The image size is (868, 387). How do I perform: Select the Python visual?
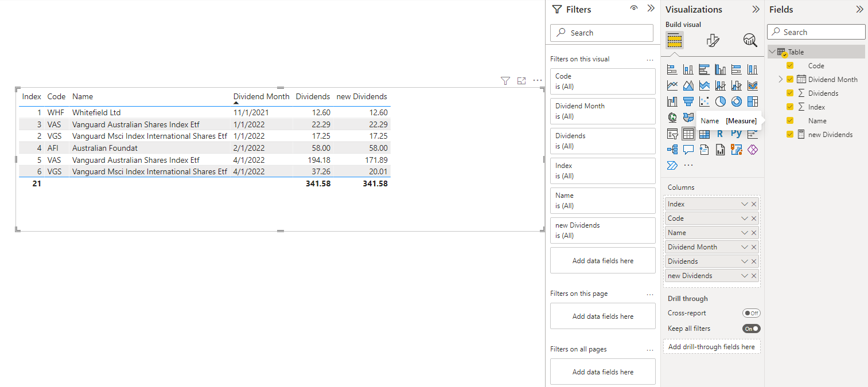pos(737,134)
